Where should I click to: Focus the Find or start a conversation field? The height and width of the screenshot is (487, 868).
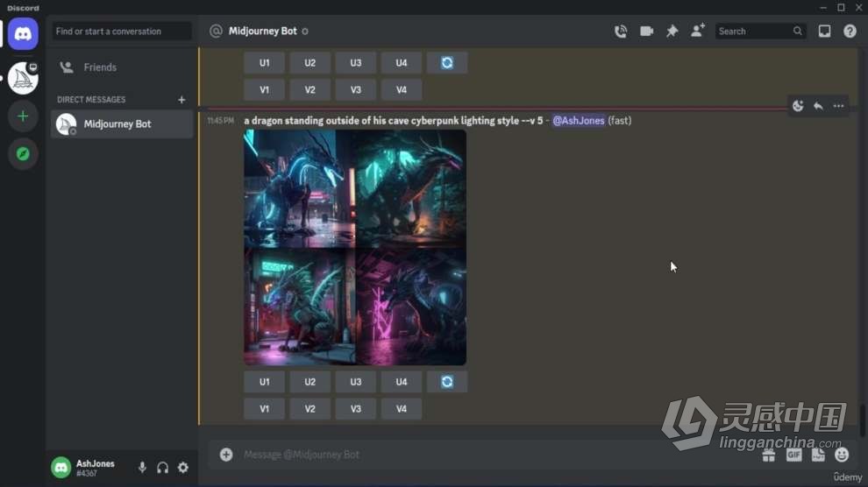(x=122, y=32)
